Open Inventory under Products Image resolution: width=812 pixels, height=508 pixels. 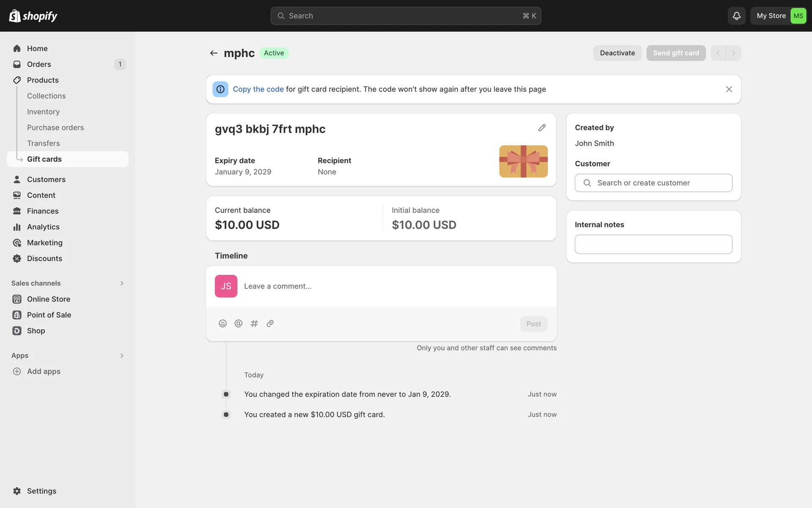pyautogui.click(x=43, y=112)
